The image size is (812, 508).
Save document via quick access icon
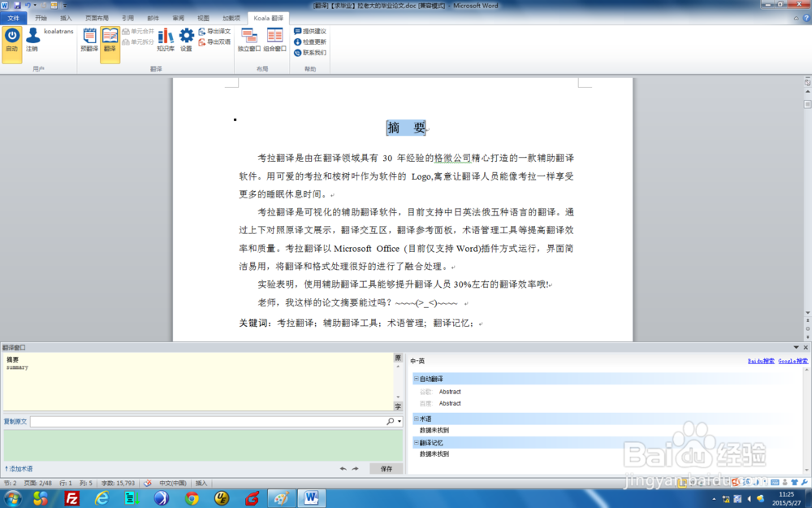tap(17, 5)
